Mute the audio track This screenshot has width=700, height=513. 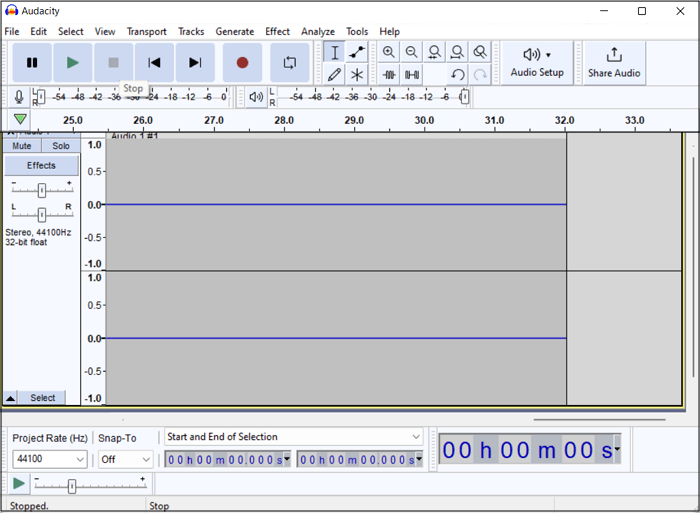[22, 146]
